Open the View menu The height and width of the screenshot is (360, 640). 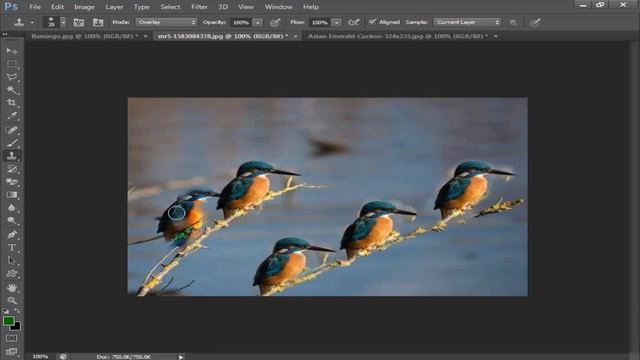click(x=246, y=7)
